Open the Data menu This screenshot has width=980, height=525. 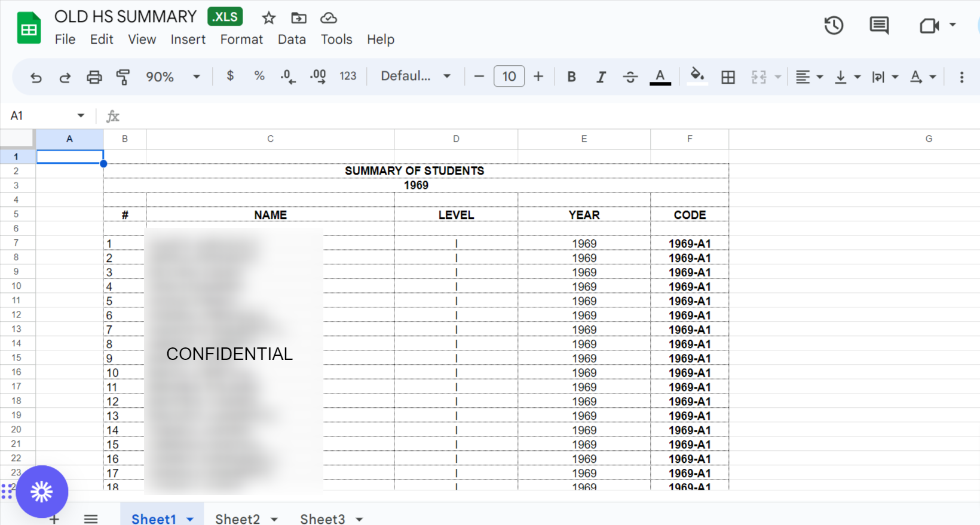[292, 39]
